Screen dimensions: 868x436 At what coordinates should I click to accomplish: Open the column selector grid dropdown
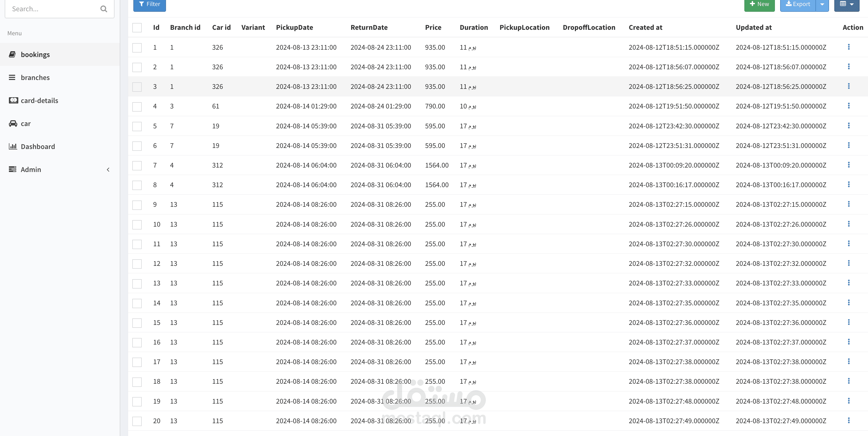(847, 4)
